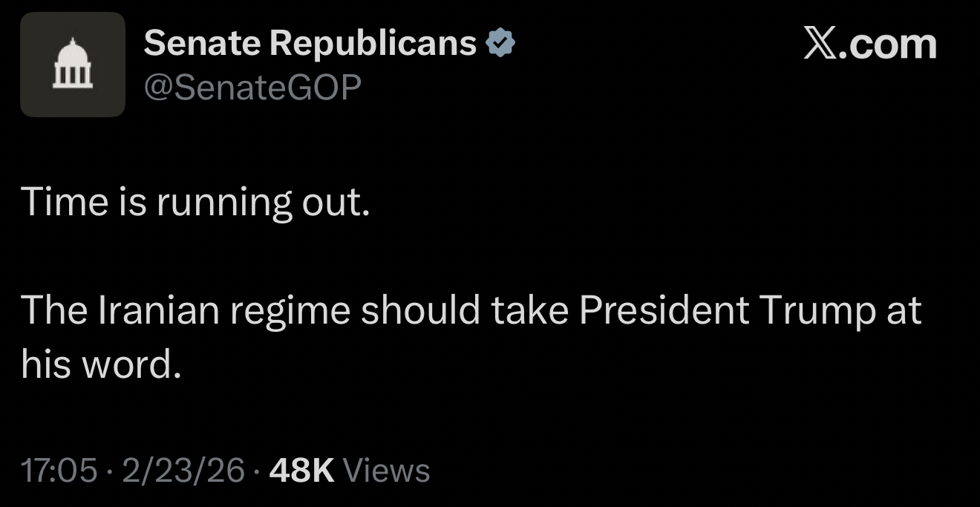Image resolution: width=980 pixels, height=507 pixels.
Task: Open the 48K view count
Action: tap(303, 471)
